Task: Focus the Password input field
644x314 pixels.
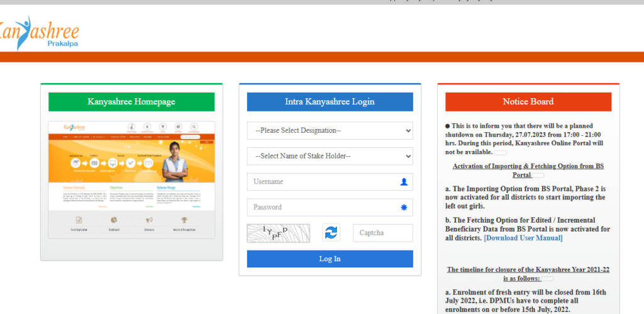Action: pyautogui.click(x=330, y=207)
